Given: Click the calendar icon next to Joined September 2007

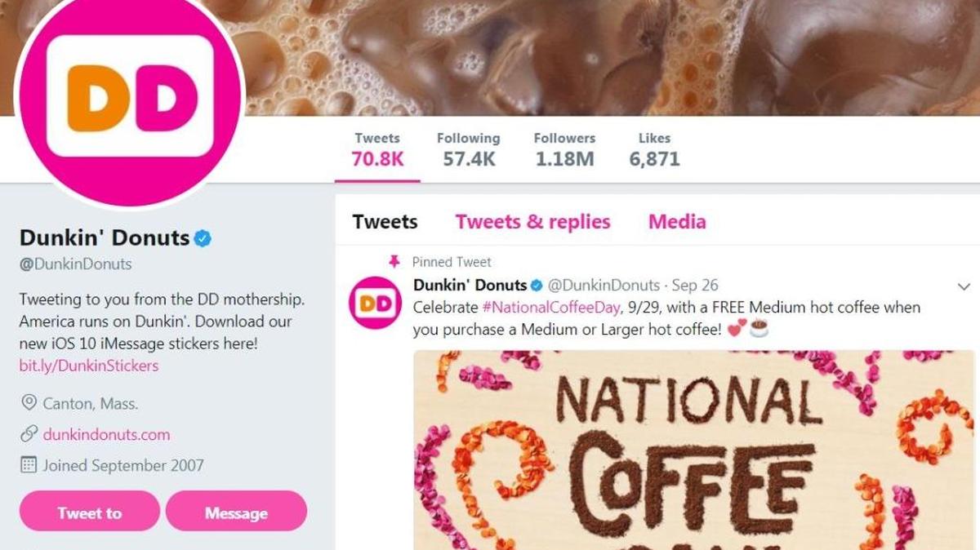Looking at the screenshot, I should click(x=29, y=465).
